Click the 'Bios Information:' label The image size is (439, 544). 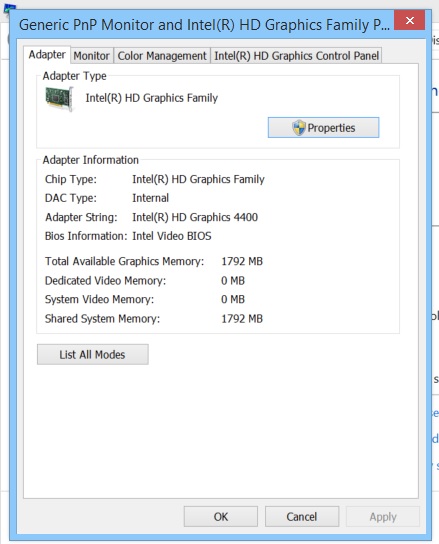[86, 236]
